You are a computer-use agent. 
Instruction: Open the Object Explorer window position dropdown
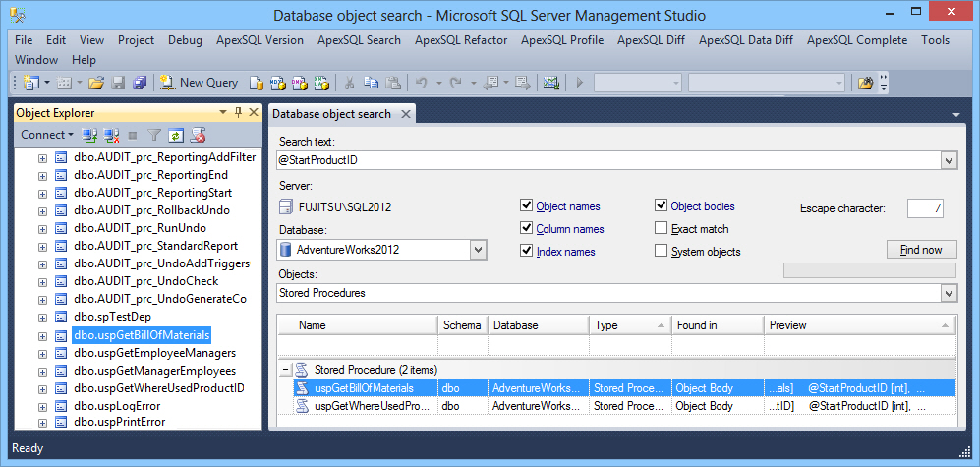click(223, 112)
